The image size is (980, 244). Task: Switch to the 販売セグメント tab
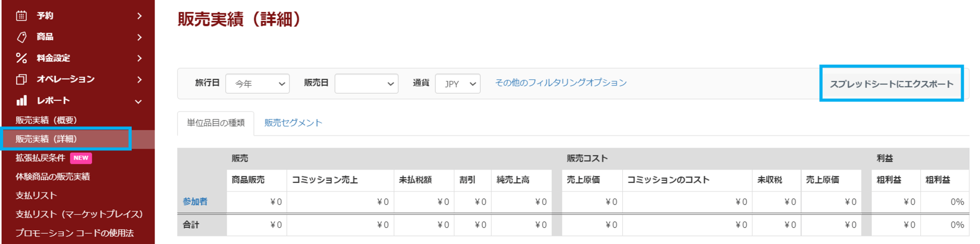[x=293, y=123]
